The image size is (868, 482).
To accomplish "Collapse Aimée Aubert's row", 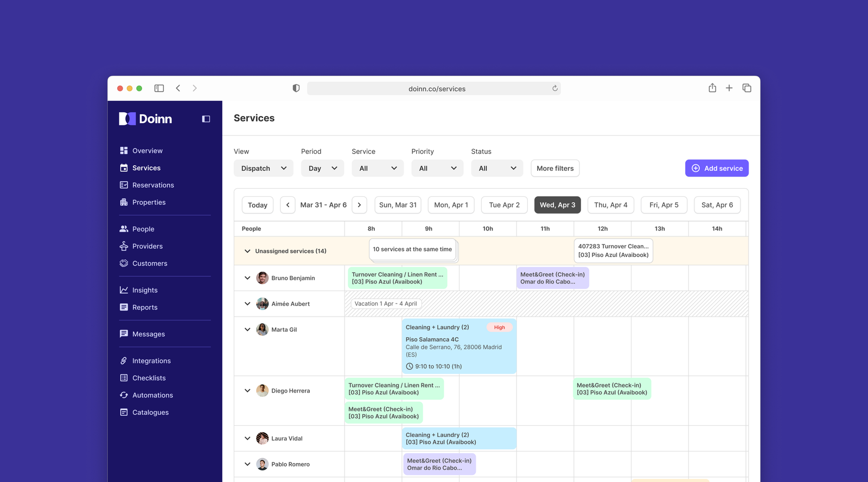I will click(x=247, y=304).
